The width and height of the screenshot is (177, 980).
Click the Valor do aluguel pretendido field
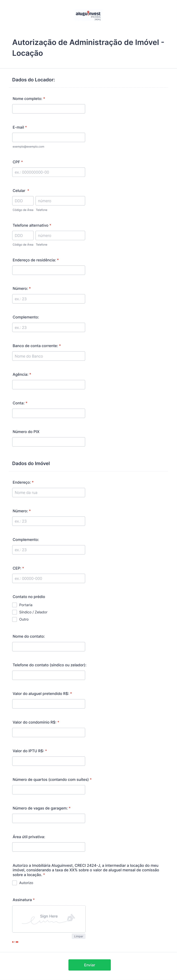[x=49, y=704]
